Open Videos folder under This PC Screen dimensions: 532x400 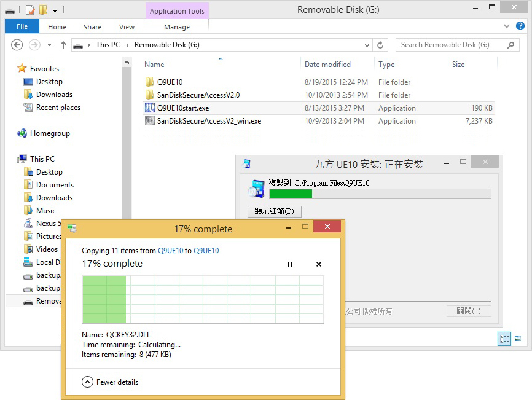pyautogui.click(x=47, y=249)
